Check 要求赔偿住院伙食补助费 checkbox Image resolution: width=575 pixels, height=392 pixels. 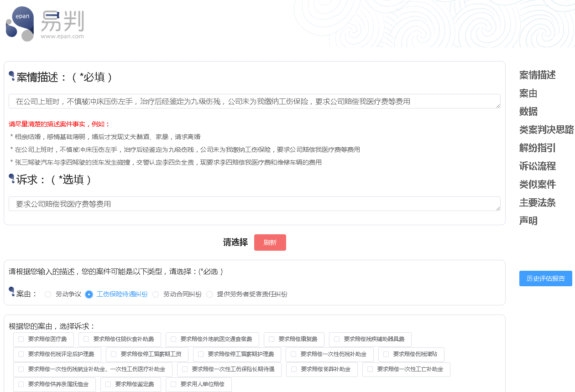(x=86, y=339)
